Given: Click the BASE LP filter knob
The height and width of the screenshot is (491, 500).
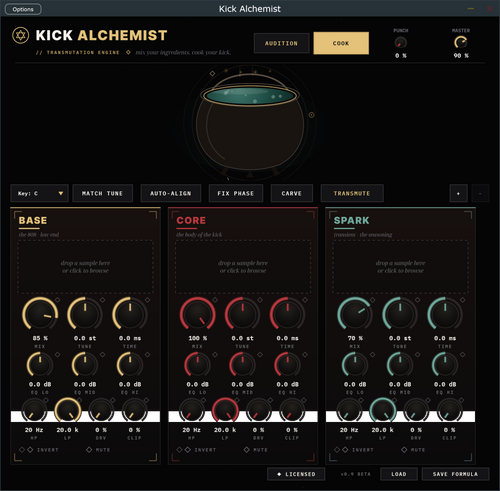Looking at the screenshot, I should (68, 411).
